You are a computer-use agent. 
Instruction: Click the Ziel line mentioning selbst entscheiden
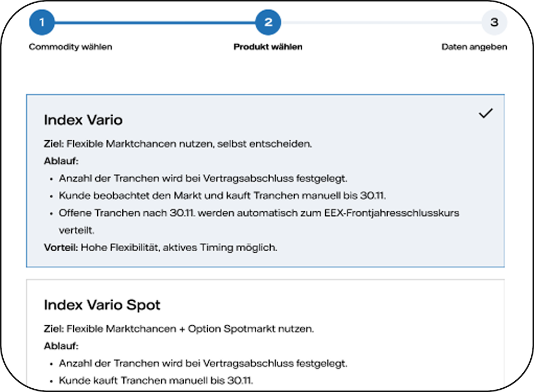tap(178, 143)
